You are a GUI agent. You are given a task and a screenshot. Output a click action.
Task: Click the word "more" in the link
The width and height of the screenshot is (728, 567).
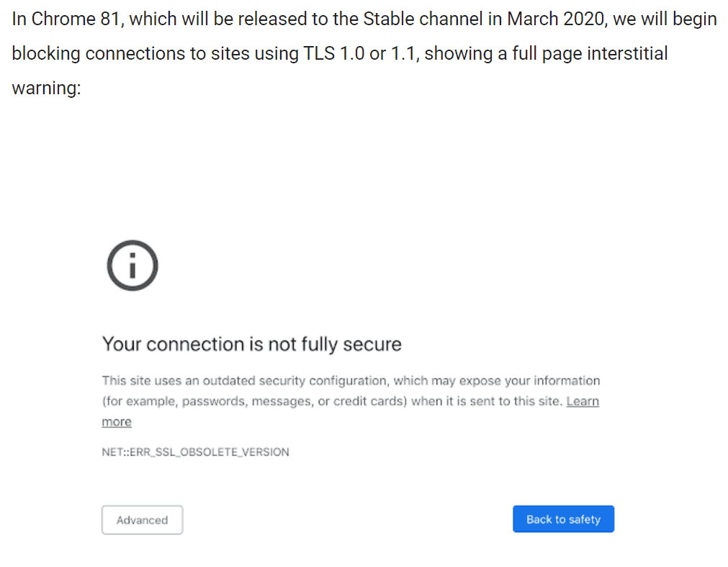(117, 422)
